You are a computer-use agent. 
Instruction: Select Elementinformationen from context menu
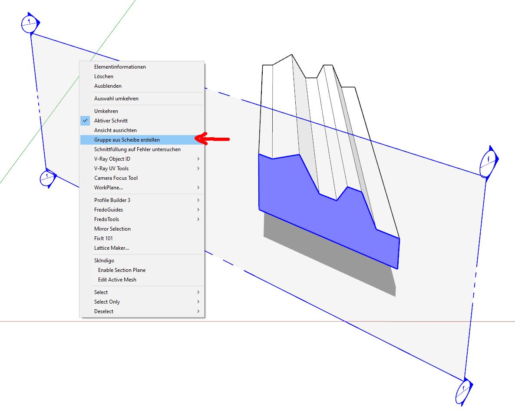[120, 67]
